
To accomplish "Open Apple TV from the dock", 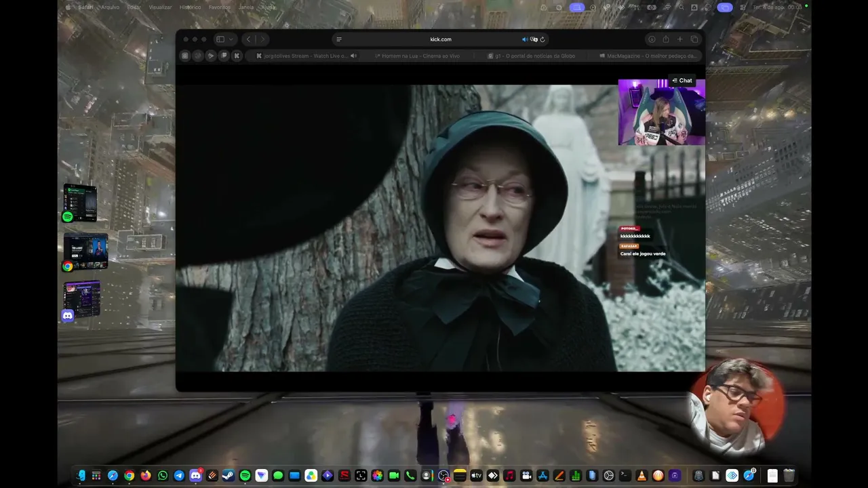I will click(x=476, y=476).
